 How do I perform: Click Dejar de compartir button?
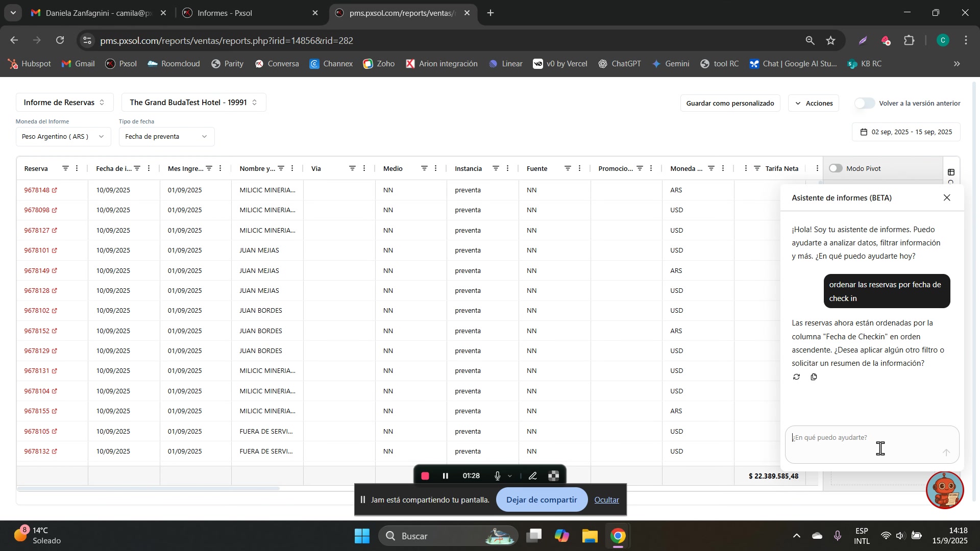pos(542,500)
